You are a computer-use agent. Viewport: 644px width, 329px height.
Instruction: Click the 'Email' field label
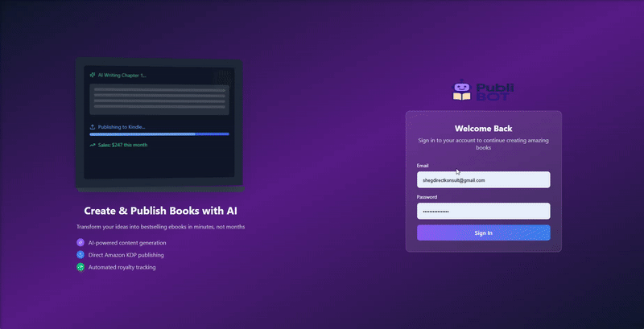pyautogui.click(x=423, y=166)
